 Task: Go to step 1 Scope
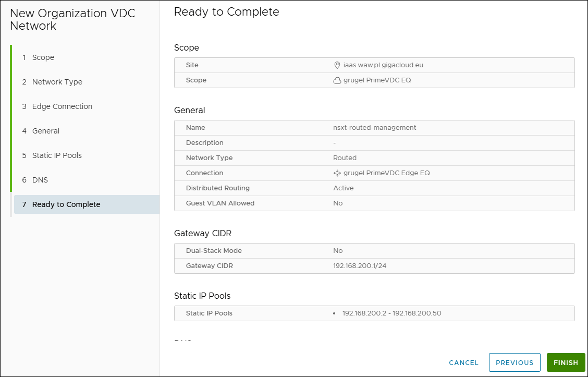[43, 57]
